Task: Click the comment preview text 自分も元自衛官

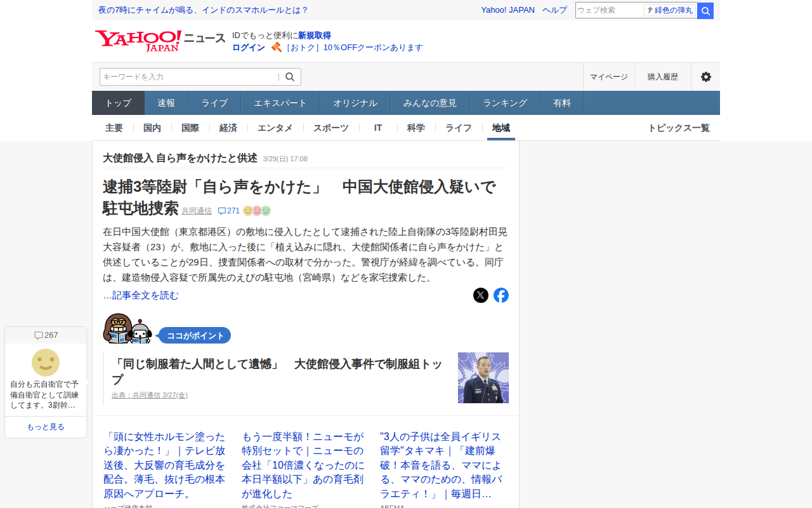Action: point(44,394)
